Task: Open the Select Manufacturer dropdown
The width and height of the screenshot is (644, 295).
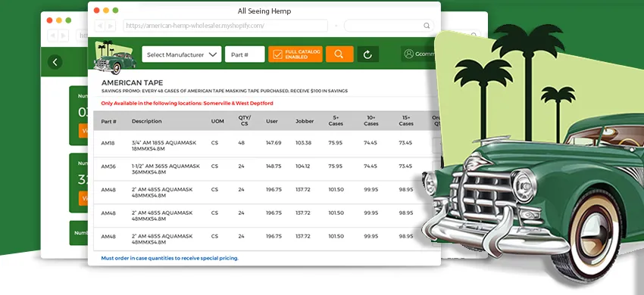Action: point(182,54)
